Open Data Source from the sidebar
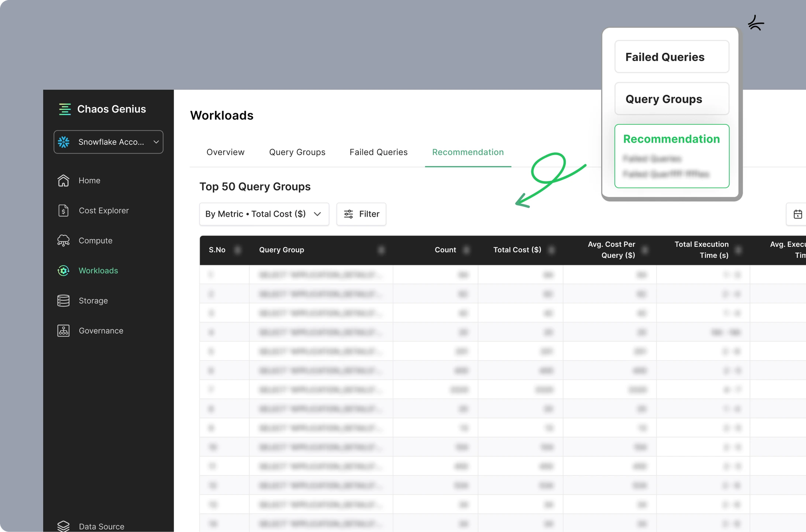 pyautogui.click(x=101, y=526)
